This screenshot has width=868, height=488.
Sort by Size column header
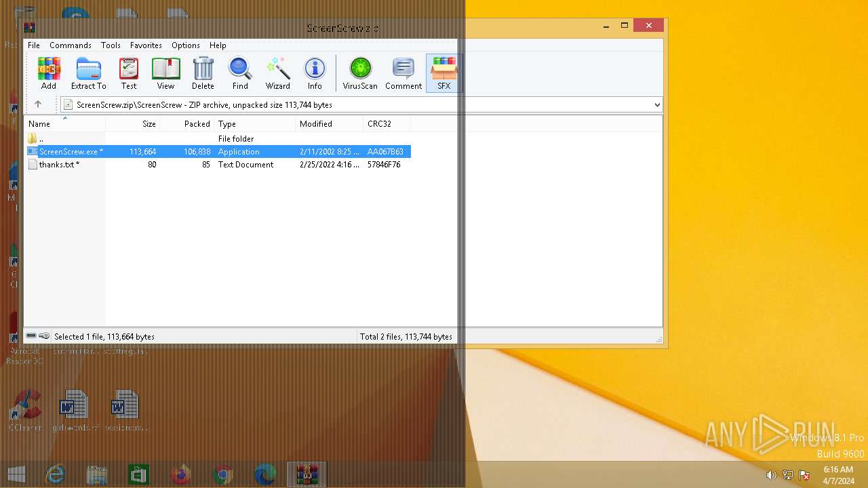(133, 124)
